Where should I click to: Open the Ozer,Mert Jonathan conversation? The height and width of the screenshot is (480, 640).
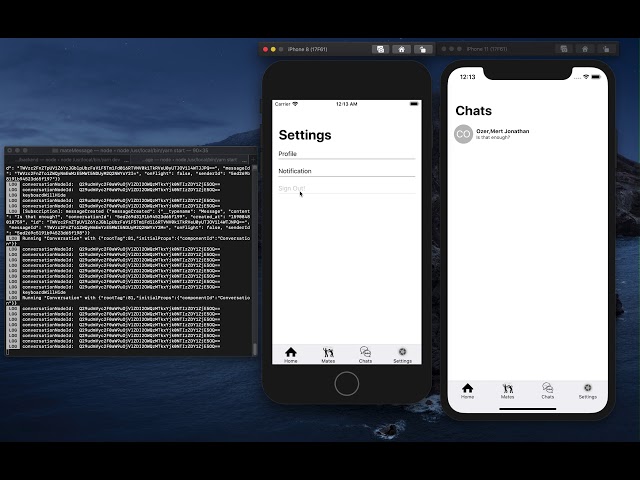pyautogui.click(x=527, y=134)
